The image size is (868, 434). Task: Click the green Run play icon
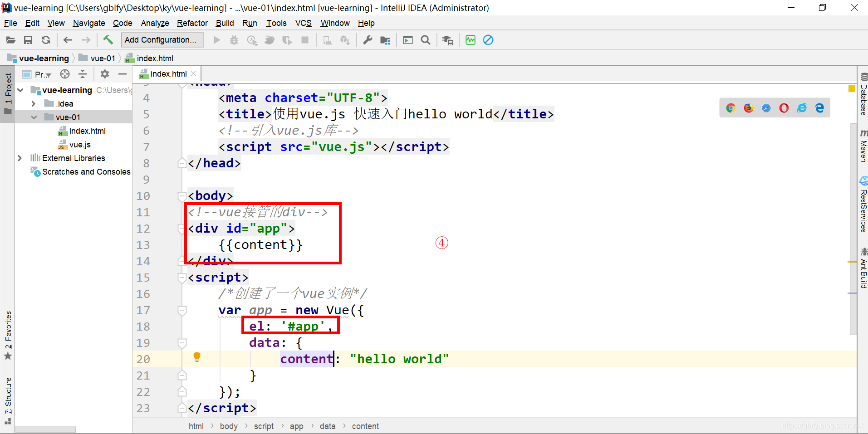217,40
